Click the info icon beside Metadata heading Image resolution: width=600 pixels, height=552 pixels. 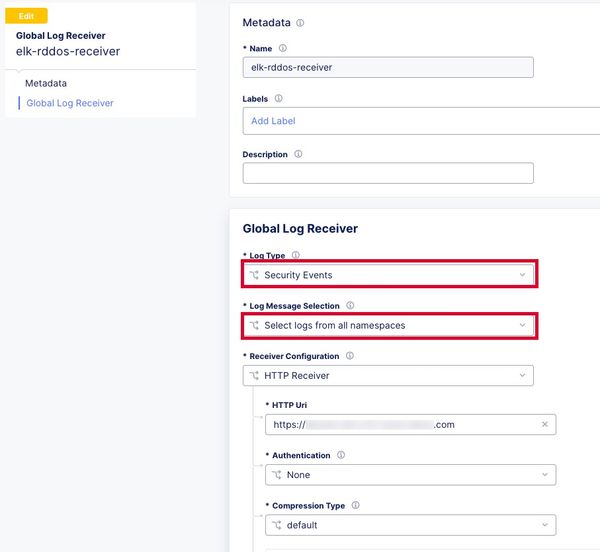(x=300, y=22)
